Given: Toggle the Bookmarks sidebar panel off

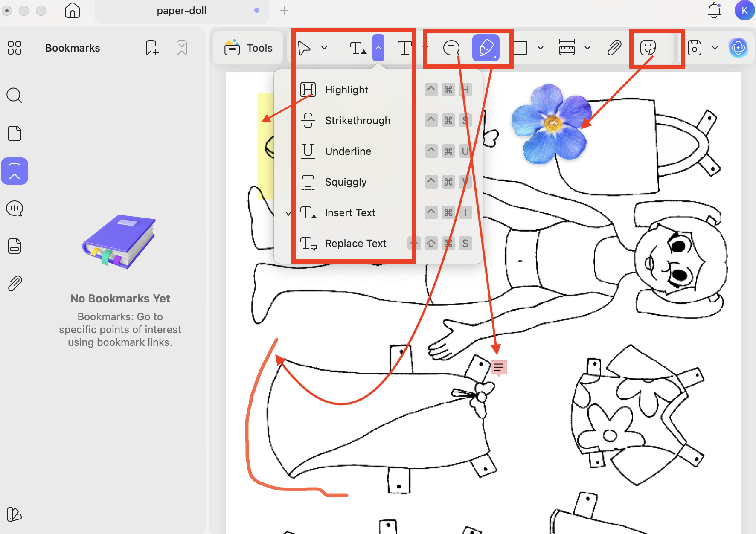Looking at the screenshot, I should tap(14, 171).
